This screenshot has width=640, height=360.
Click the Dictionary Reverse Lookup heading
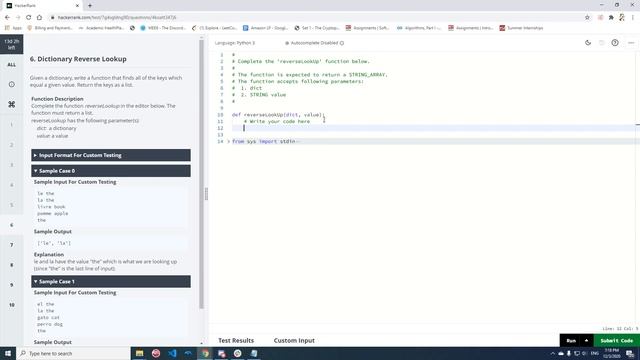[x=78, y=59]
